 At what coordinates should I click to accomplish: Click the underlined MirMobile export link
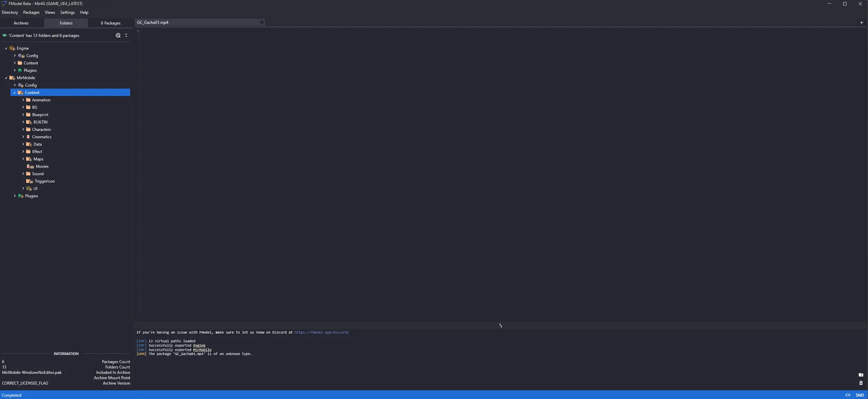click(202, 350)
